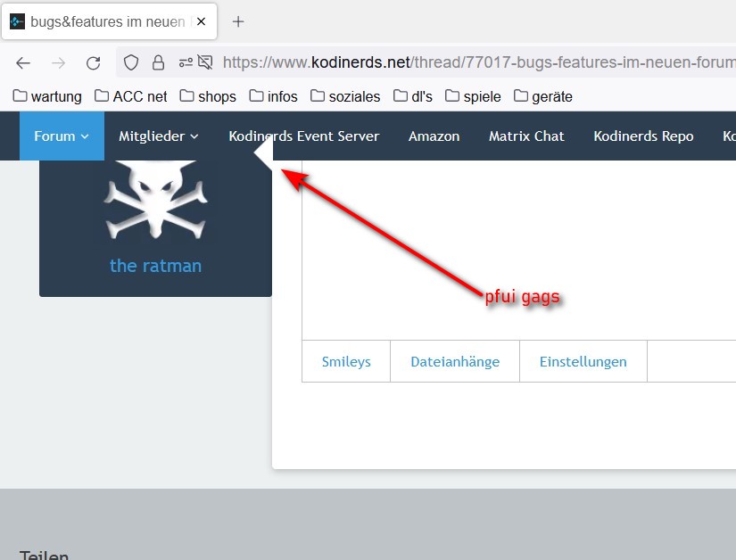Open the wartung bookmarks folder
This screenshot has width=736, height=560.
pyautogui.click(x=47, y=96)
